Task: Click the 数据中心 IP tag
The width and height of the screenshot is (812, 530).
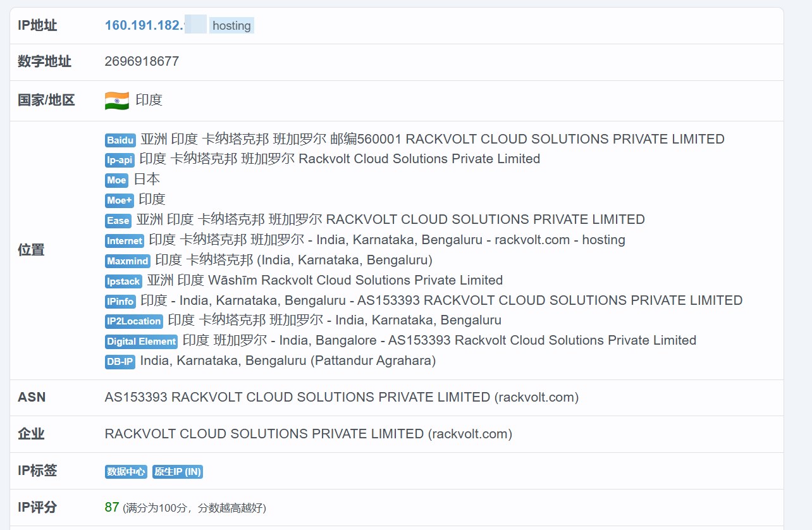Action: (x=126, y=472)
